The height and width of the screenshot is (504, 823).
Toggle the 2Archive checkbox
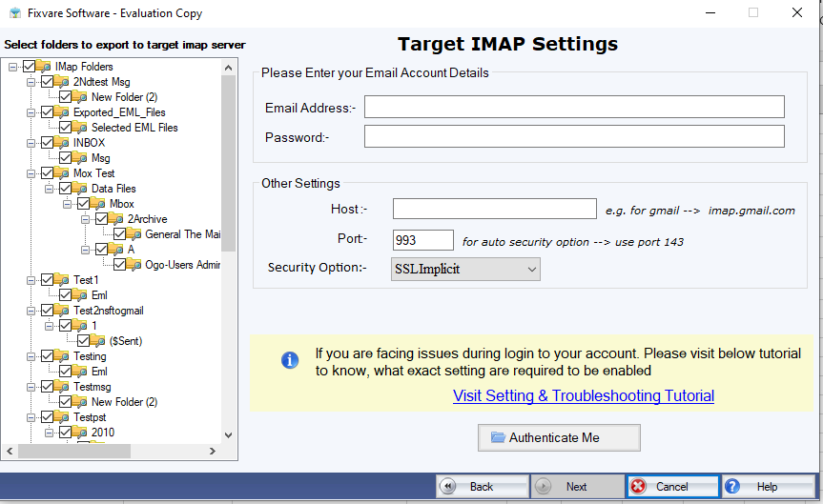point(101,219)
